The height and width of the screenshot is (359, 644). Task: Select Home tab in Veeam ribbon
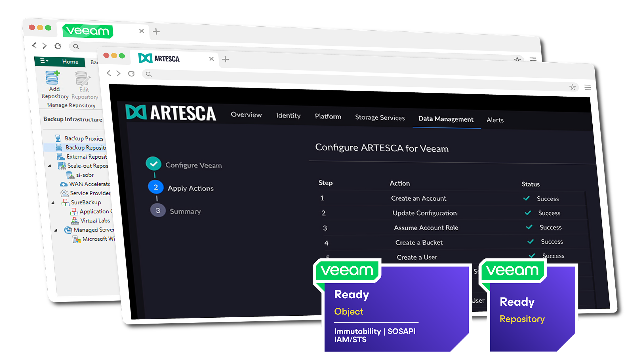pos(70,61)
